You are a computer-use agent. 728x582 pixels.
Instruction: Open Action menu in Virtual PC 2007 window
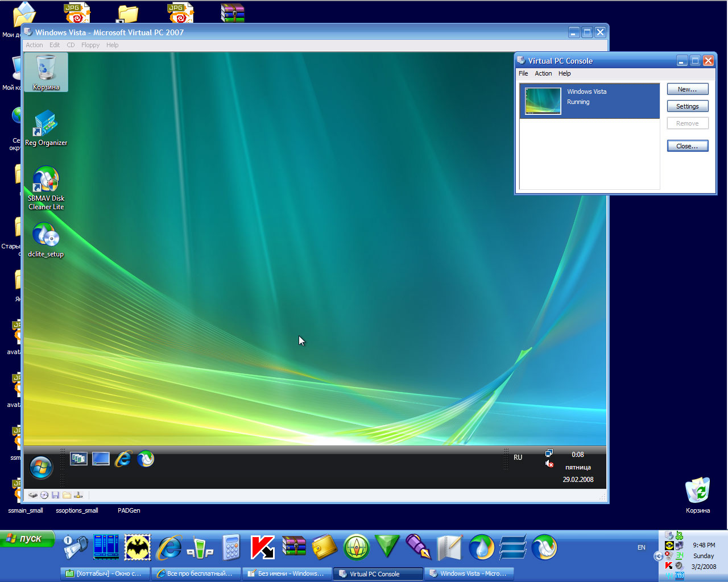[34, 45]
